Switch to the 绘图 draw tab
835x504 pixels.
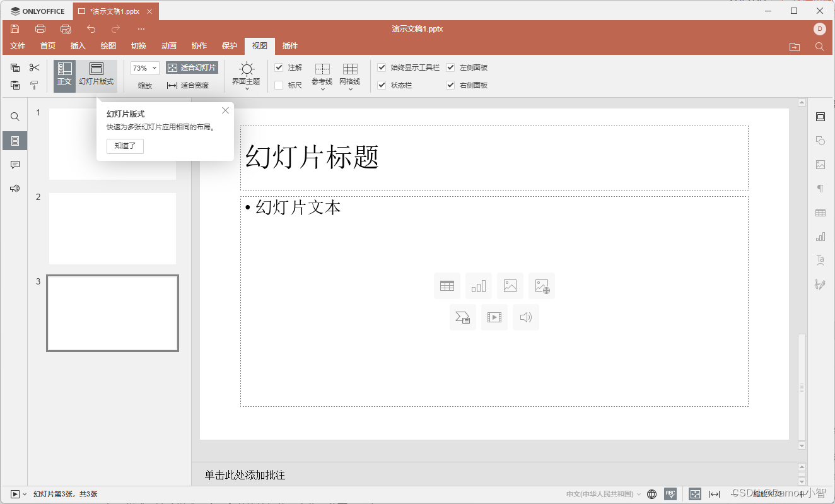click(108, 46)
